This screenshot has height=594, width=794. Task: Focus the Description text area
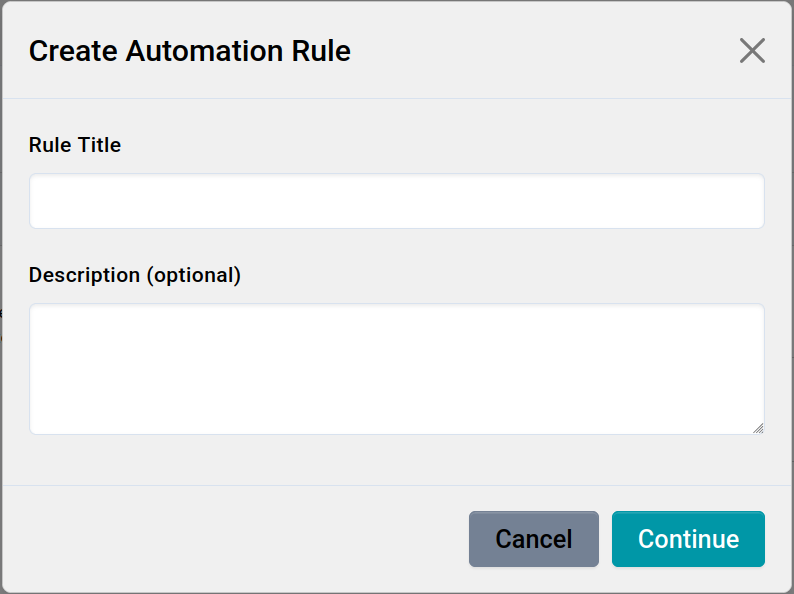(x=397, y=369)
